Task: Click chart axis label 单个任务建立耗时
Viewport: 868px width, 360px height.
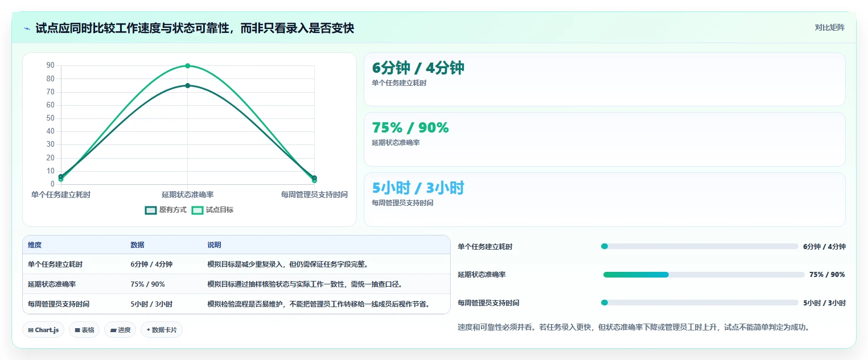Action: tap(61, 195)
